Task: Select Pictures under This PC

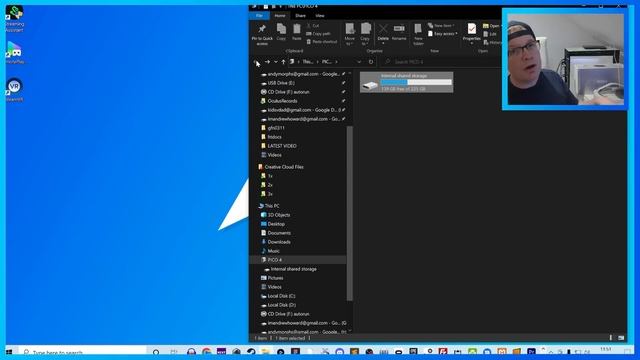Action: [275, 278]
